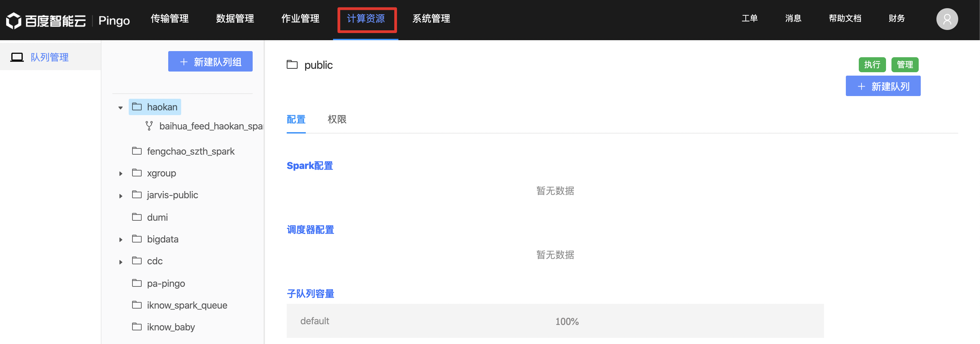Click the Baidu AI Cloud logo
This screenshot has width=980, height=344.
[46, 20]
